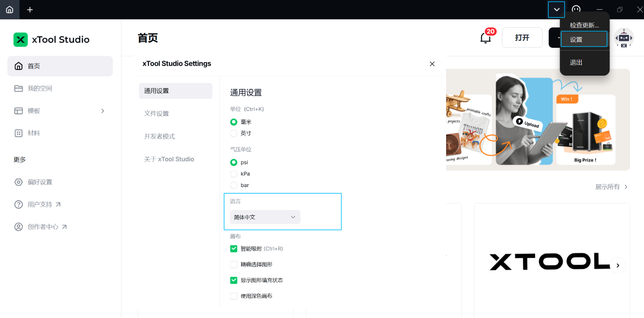
Task: Switch to 文件设置 settings tab
Action: tap(156, 113)
